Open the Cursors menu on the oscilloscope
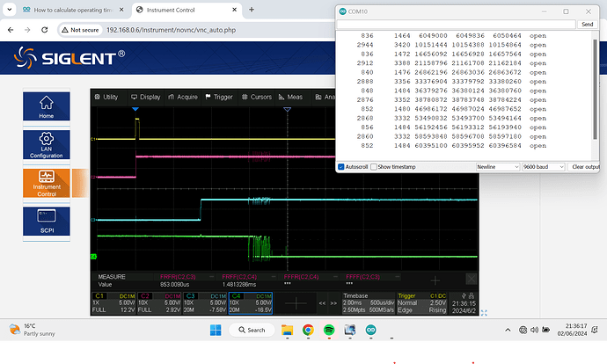 tap(257, 97)
